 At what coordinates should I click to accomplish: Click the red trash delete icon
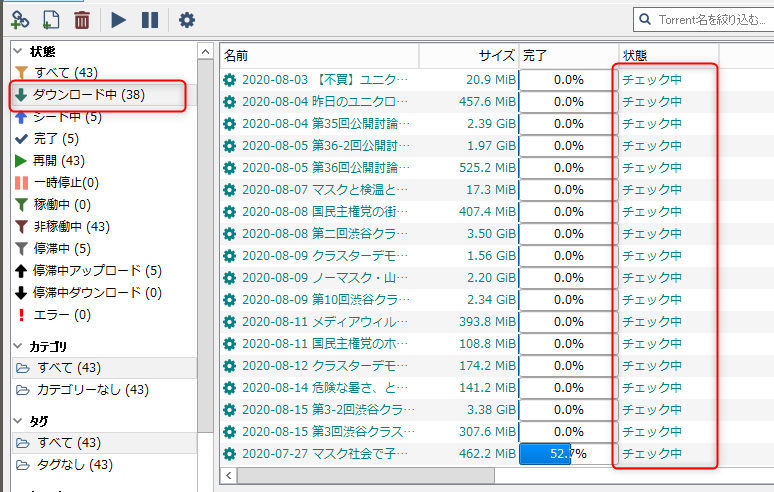[82, 19]
